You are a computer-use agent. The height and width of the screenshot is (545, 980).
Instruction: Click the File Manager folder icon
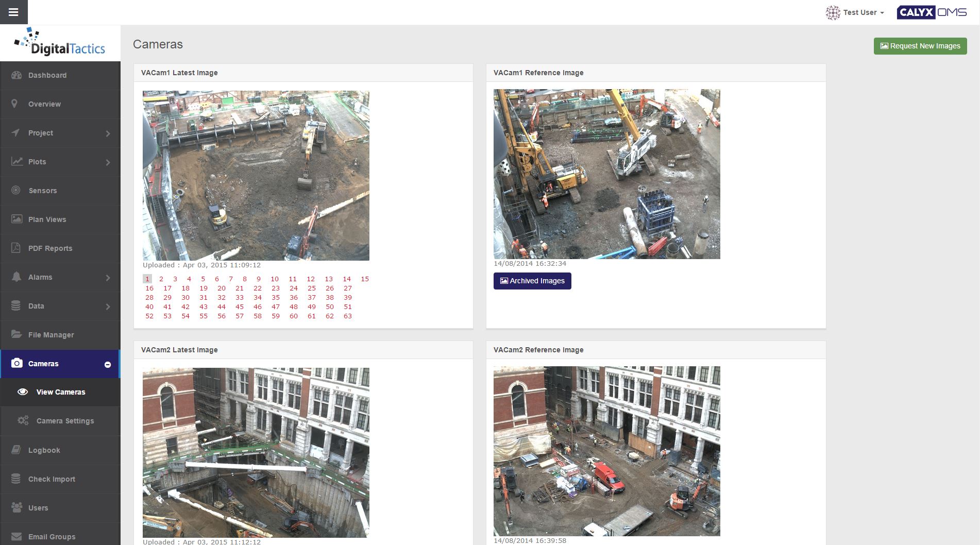click(16, 334)
